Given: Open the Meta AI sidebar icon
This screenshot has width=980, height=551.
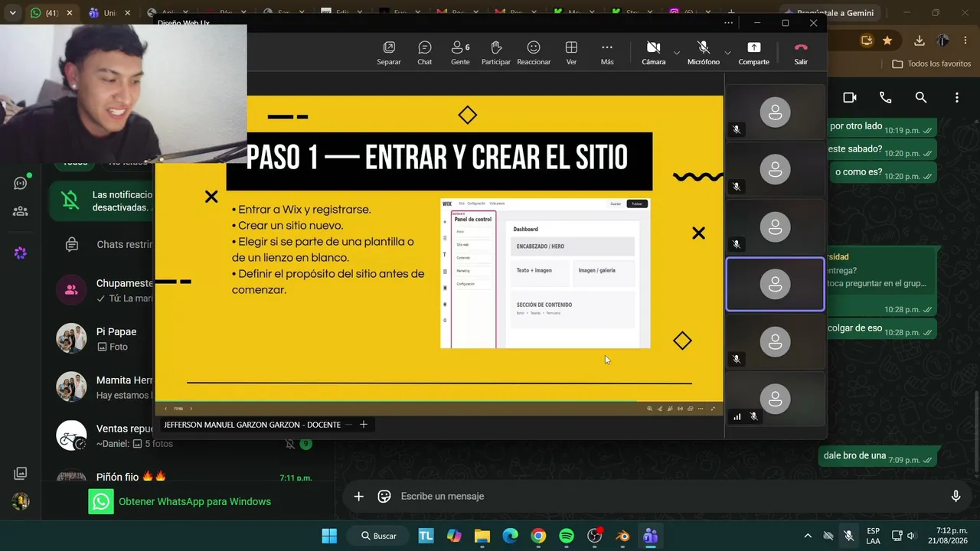Looking at the screenshot, I should 21,253.
